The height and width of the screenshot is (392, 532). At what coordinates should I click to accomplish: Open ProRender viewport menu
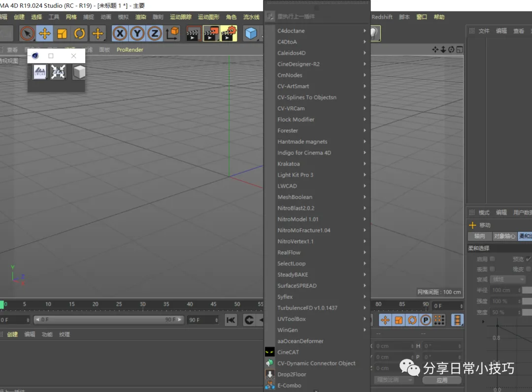[x=130, y=50]
